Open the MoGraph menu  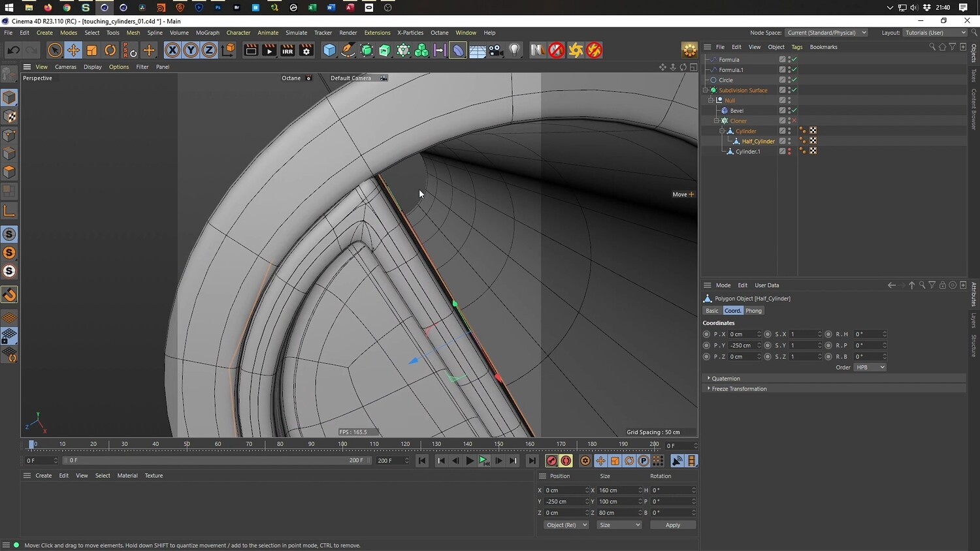coord(207,33)
